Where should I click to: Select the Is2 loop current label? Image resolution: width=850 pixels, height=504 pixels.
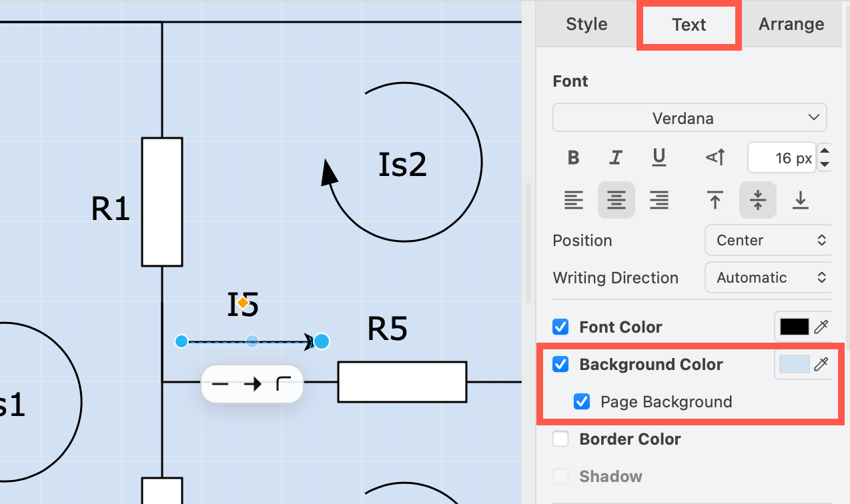coord(402,165)
